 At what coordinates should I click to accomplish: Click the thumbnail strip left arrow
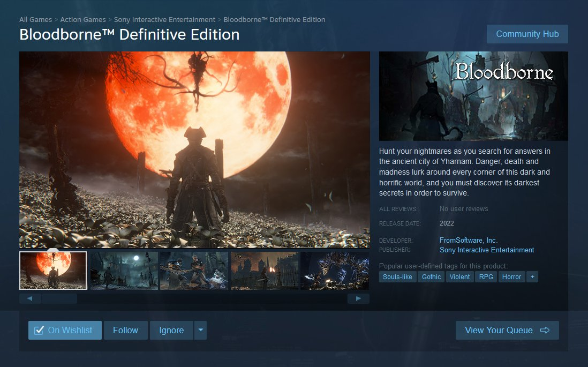coord(30,299)
